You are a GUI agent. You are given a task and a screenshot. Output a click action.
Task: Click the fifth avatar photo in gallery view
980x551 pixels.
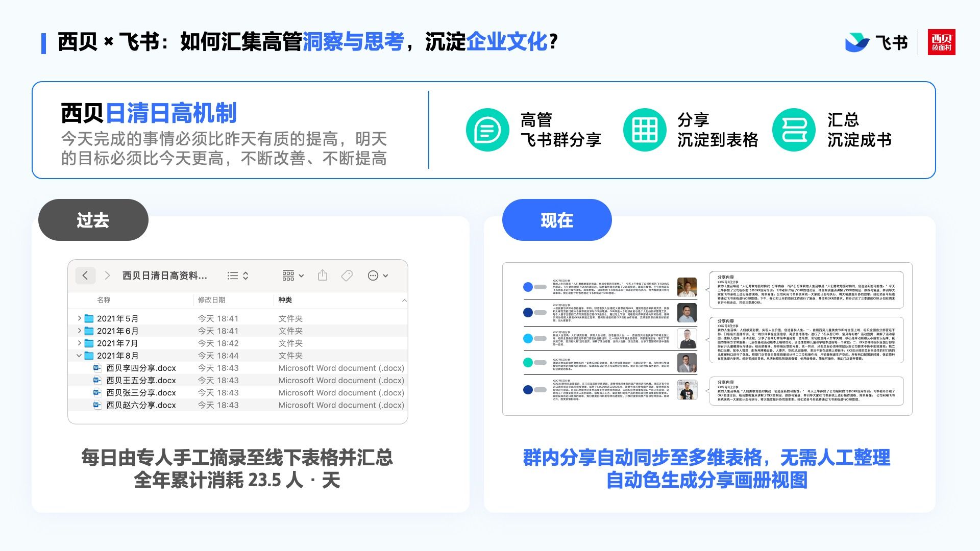point(687,390)
